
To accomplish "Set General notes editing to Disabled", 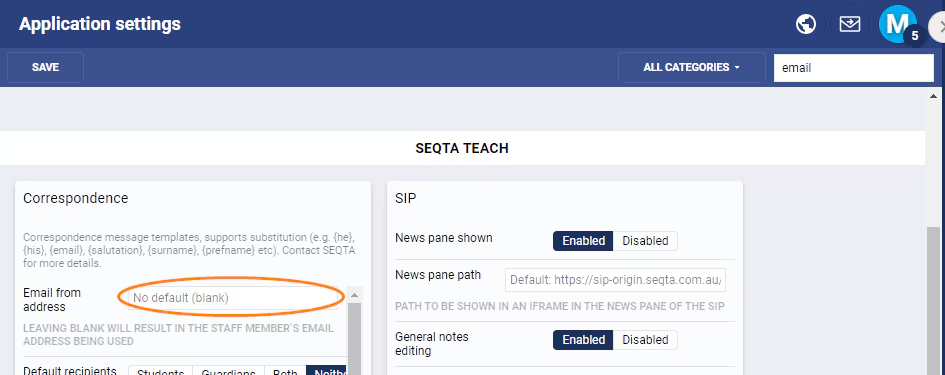I will [645, 340].
